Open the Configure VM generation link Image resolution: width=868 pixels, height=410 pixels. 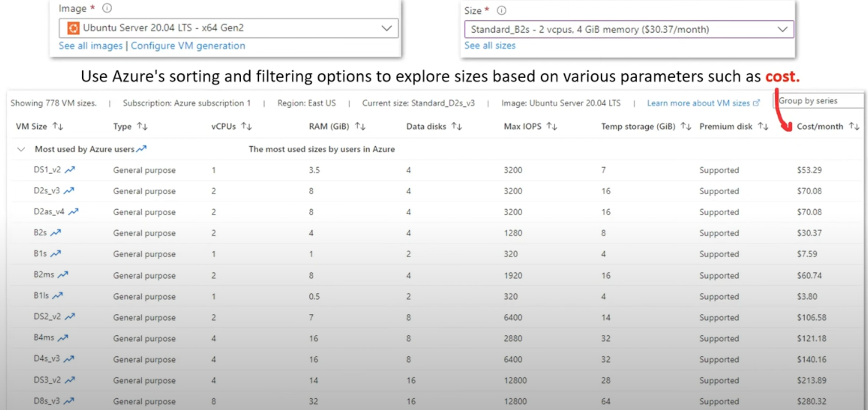pos(188,46)
